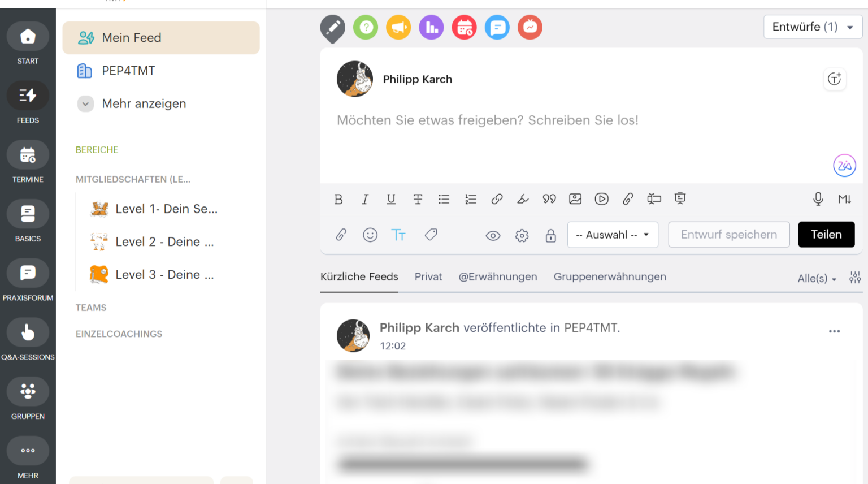Toggle the lock privacy icon

click(x=550, y=235)
